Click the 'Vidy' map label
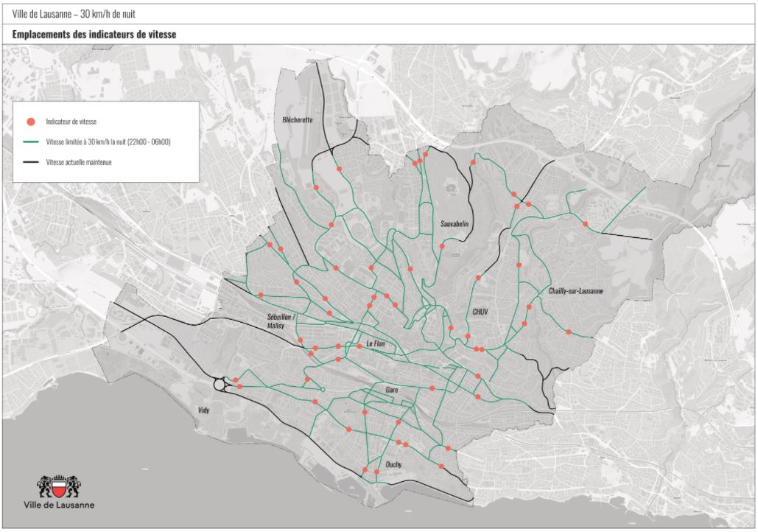Viewport: 758px width, 532px height. [204, 410]
